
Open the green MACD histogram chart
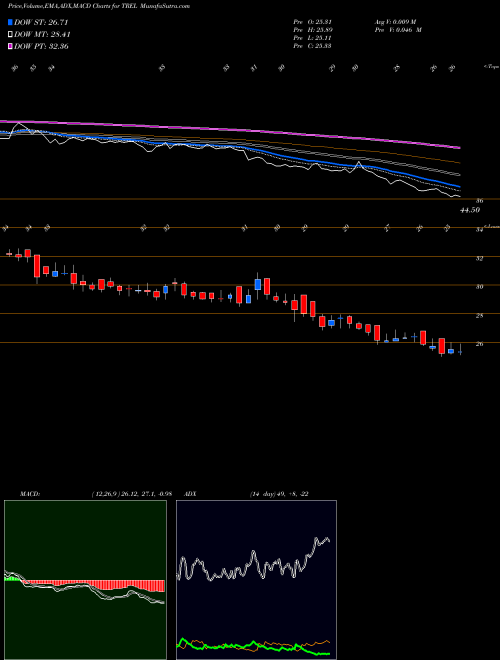tap(85, 580)
